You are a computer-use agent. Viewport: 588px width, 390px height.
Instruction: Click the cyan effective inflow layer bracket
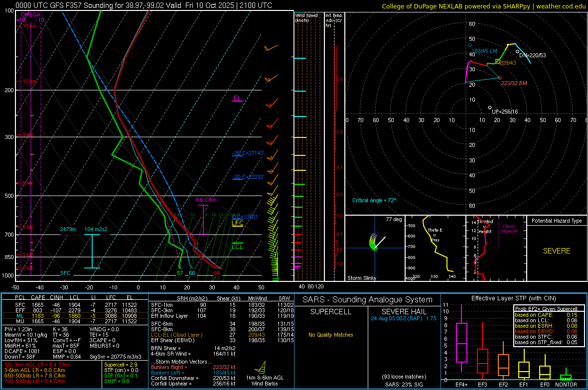coord(92,251)
